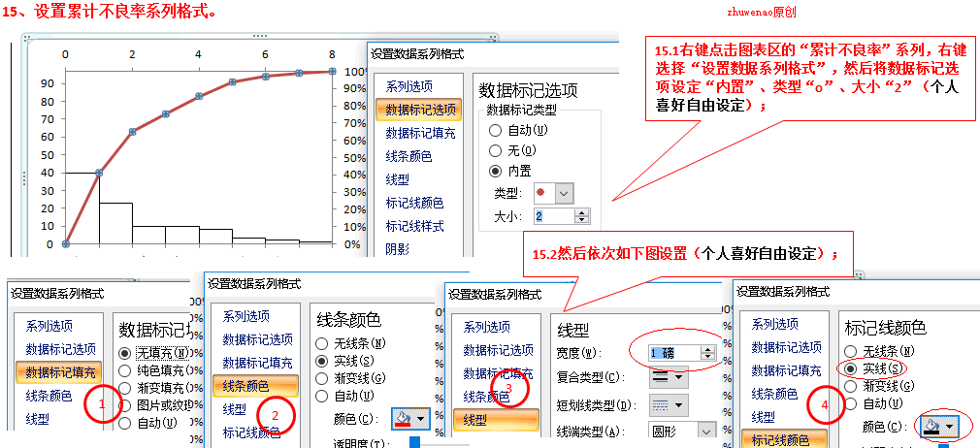
Task: Select the 无(O) marker type radio
Action: [497, 150]
